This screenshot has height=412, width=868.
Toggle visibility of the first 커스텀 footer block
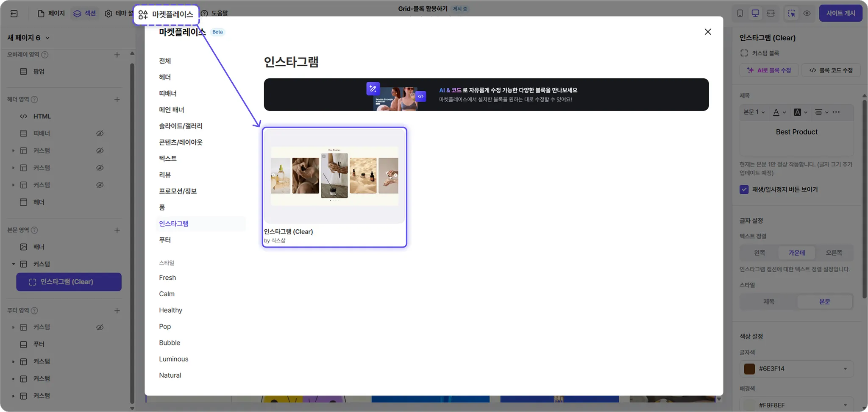pos(100,327)
